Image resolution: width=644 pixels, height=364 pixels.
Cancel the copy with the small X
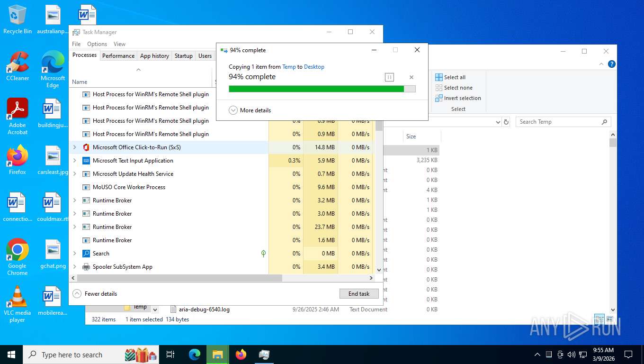[411, 77]
